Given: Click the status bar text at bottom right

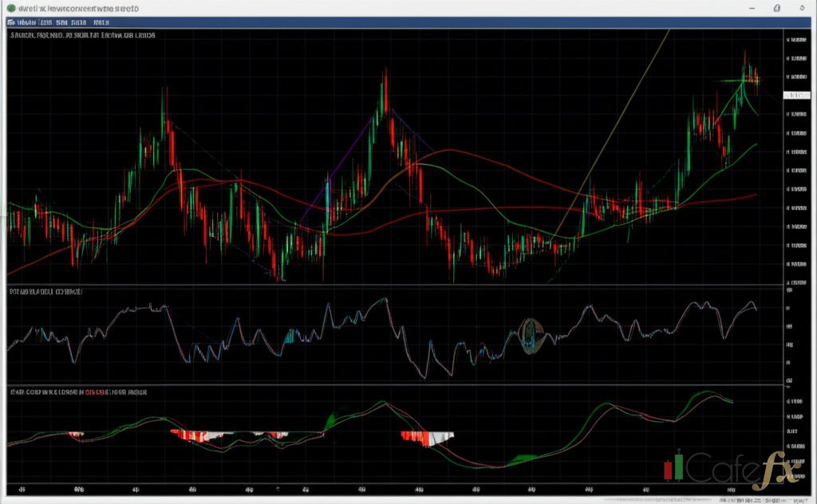Looking at the screenshot, I should click(748, 499).
